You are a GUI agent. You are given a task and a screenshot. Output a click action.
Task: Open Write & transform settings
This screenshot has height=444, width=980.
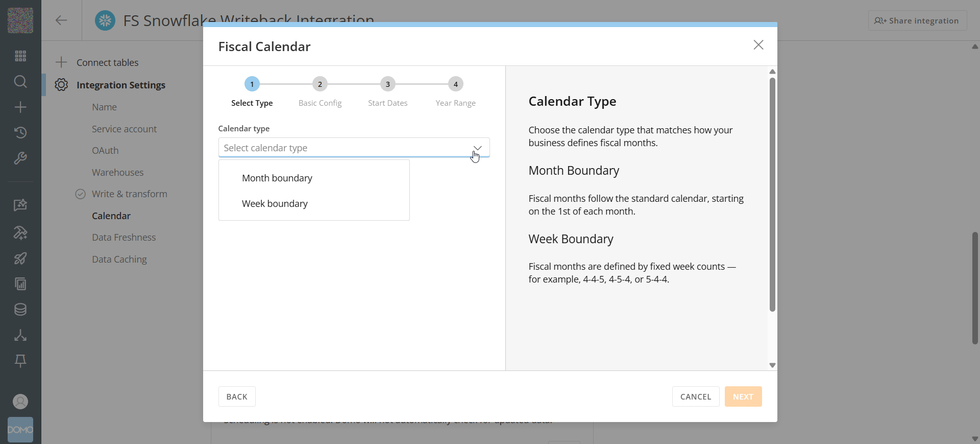click(x=129, y=194)
